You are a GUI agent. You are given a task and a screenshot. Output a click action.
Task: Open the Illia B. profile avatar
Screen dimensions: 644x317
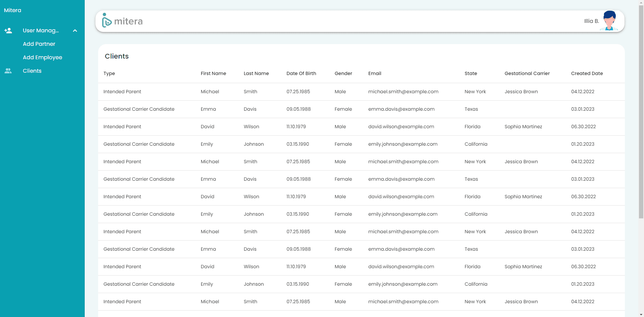pos(609,21)
